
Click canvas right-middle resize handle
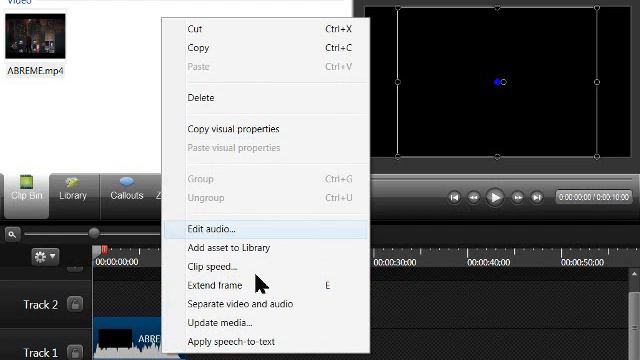597,82
